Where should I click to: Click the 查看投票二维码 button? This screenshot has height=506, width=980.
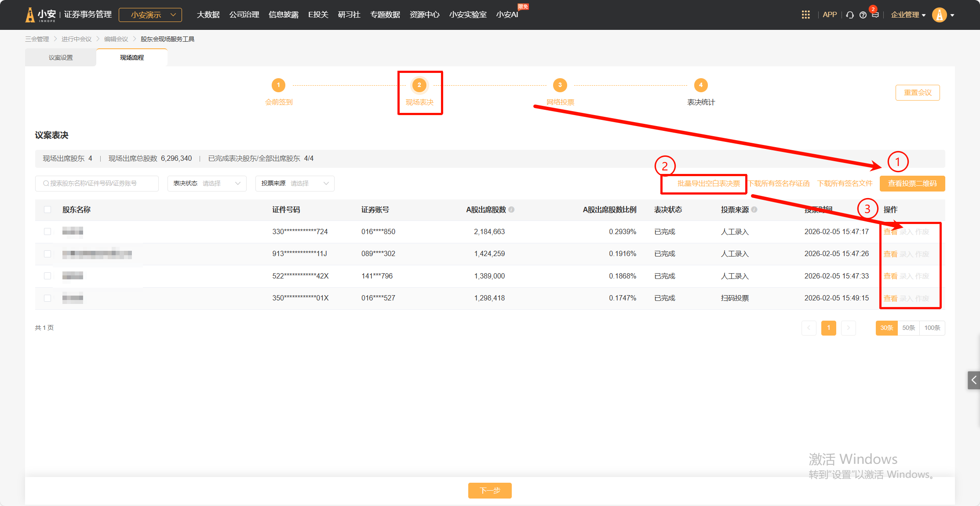pos(912,184)
